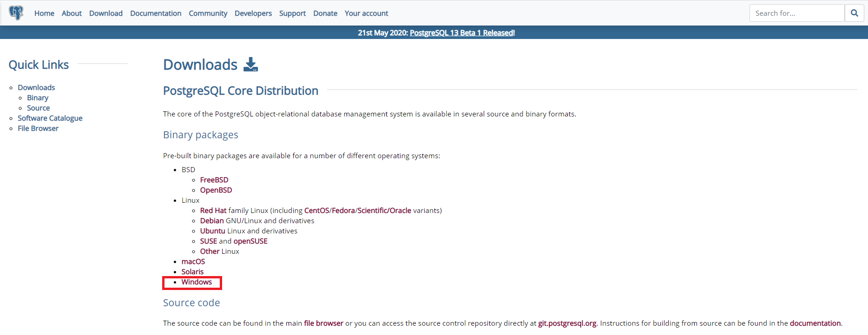
Task: Open File Browser in Quick Links
Action: coord(38,129)
